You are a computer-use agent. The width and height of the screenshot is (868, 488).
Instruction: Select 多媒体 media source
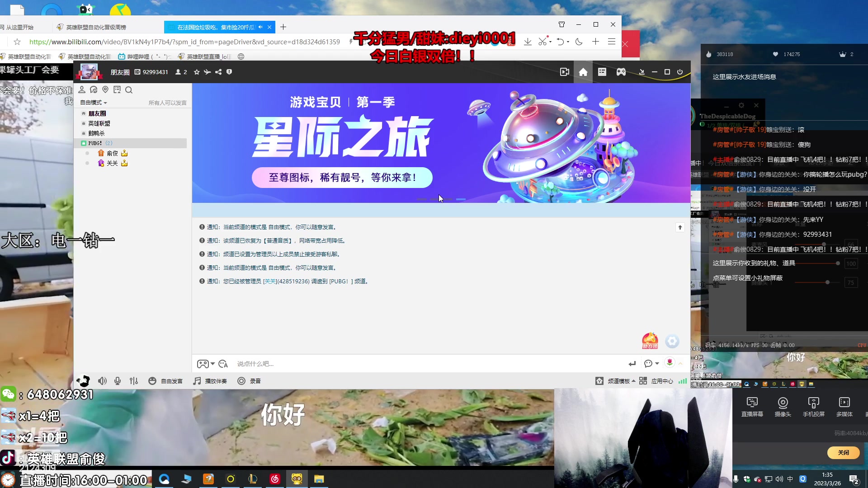click(x=844, y=407)
